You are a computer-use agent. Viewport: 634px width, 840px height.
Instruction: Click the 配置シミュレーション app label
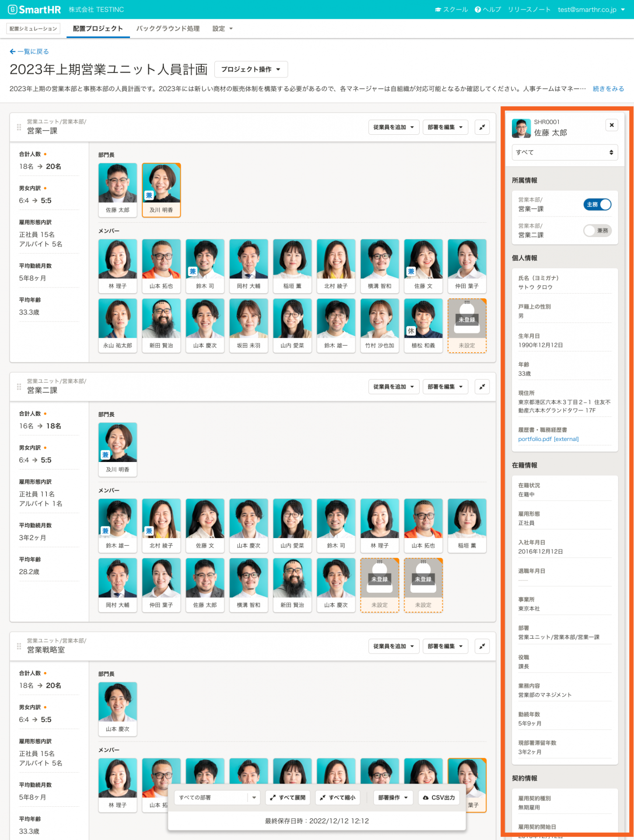(33, 28)
